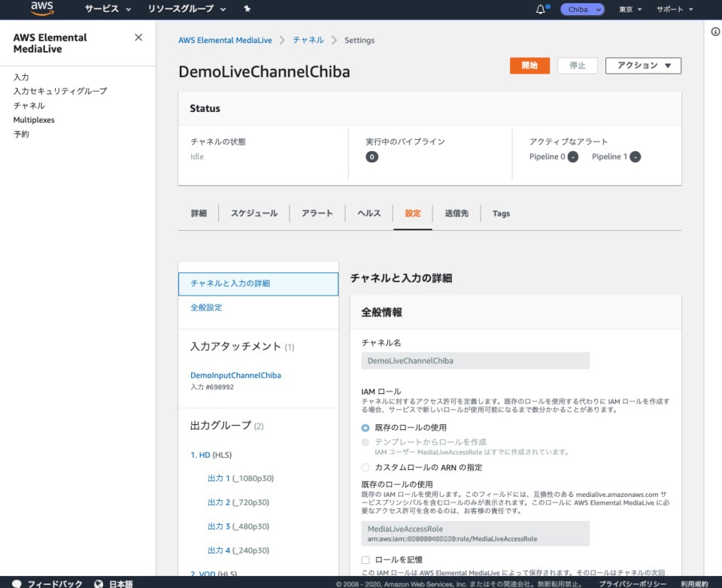
Task: Open the サポート dropdown
Action: point(675,9)
